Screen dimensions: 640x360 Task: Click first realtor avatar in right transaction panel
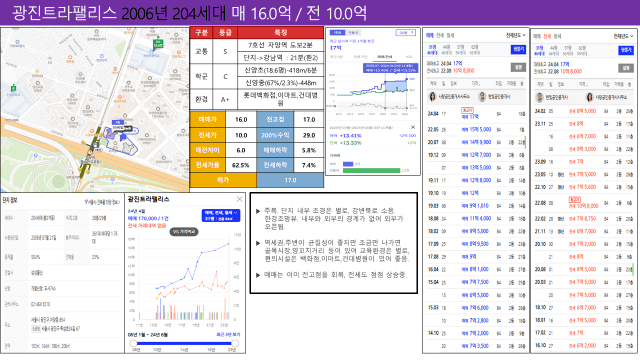pos(540,97)
